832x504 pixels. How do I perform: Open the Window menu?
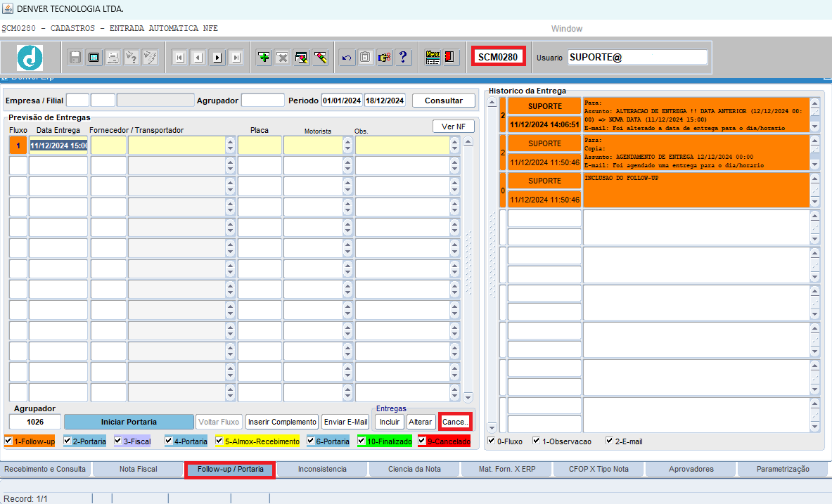click(566, 29)
